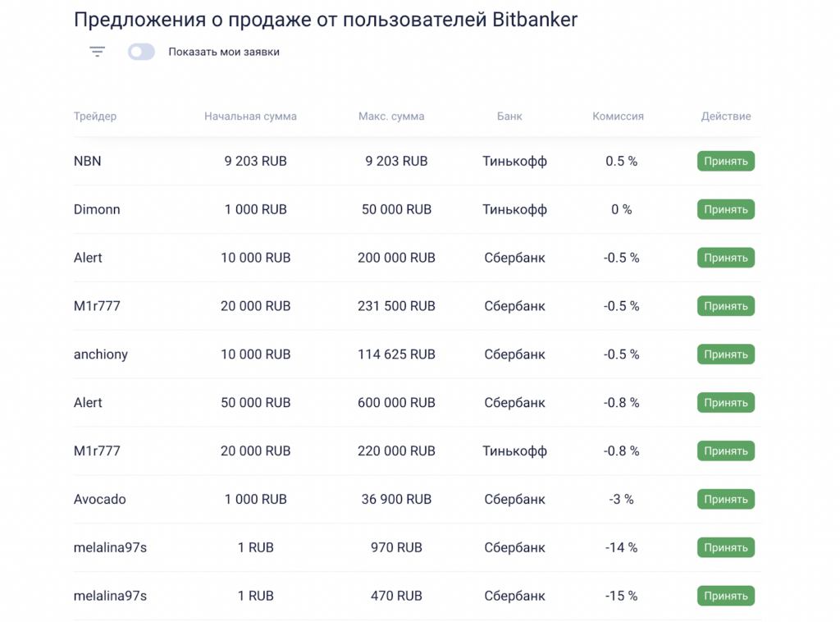Click the Трейдер column header
This screenshot has height=622, width=840.
point(94,117)
